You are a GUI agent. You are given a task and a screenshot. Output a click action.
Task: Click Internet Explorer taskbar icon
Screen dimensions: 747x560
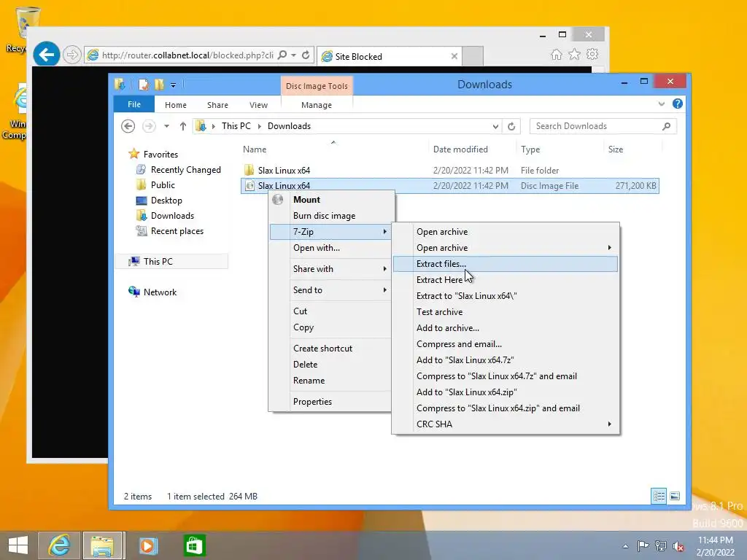pyautogui.click(x=59, y=545)
